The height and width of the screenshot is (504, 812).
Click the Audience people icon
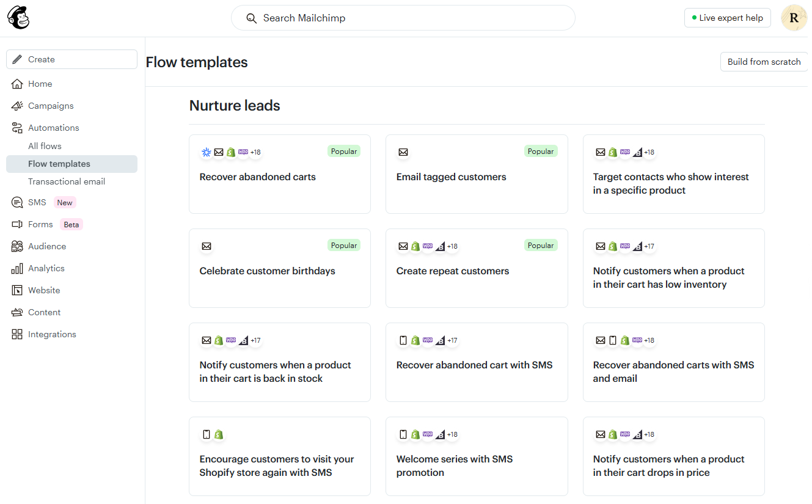click(17, 246)
